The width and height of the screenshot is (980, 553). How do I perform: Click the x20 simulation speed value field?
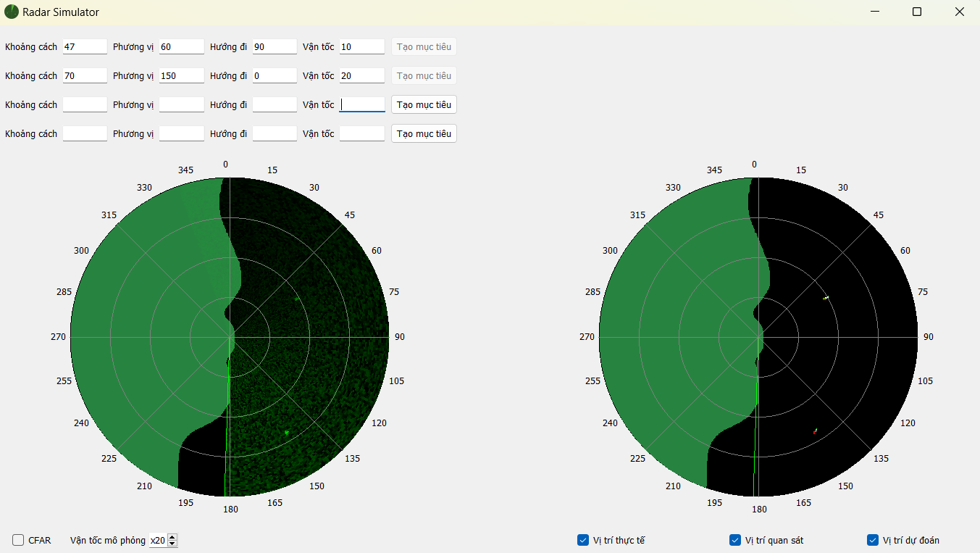coord(157,540)
